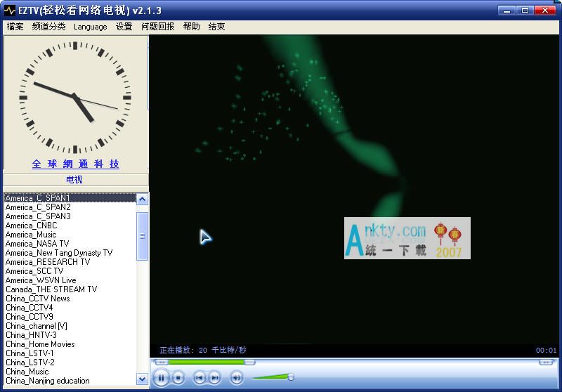Click the EZTV title bar app icon
Viewport: 562px width, 392px height.
click(10, 11)
